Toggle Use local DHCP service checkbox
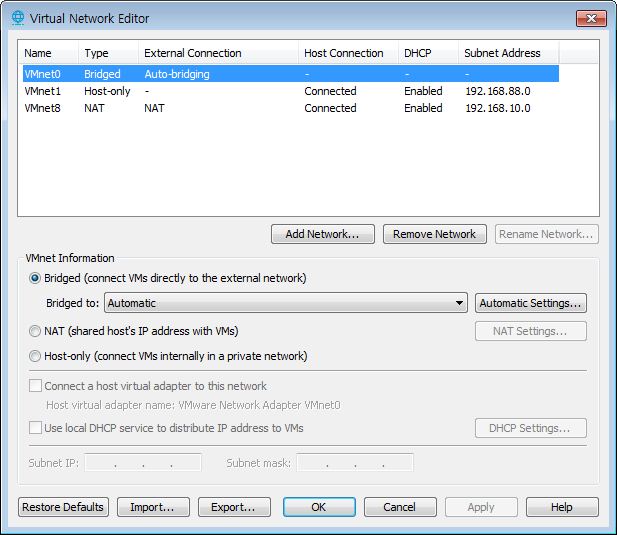 point(35,428)
